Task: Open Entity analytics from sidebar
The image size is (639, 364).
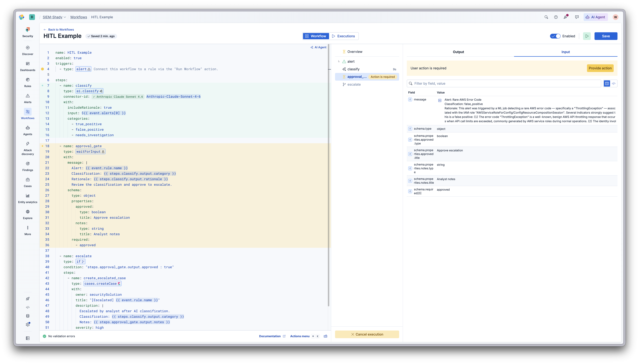Action: [28, 199]
